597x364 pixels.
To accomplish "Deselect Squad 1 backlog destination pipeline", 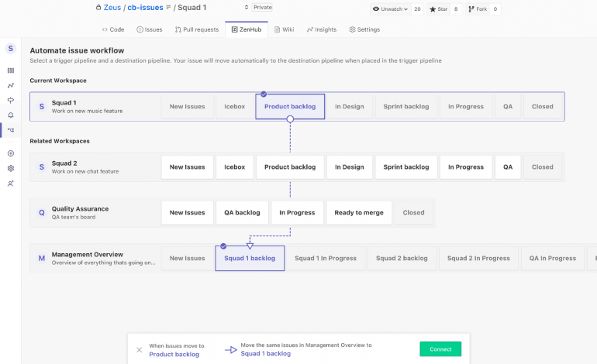I will click(x=250, y=258).
